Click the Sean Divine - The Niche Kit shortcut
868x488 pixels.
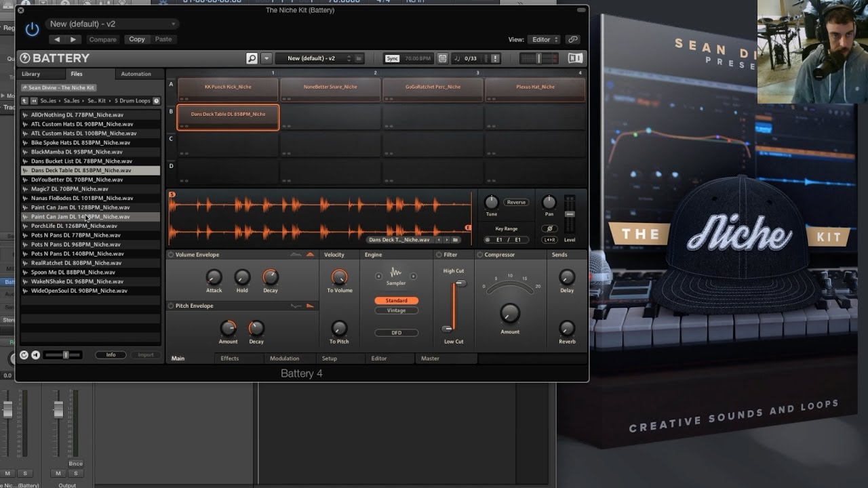pyautogui.click(x=58, y=87)
